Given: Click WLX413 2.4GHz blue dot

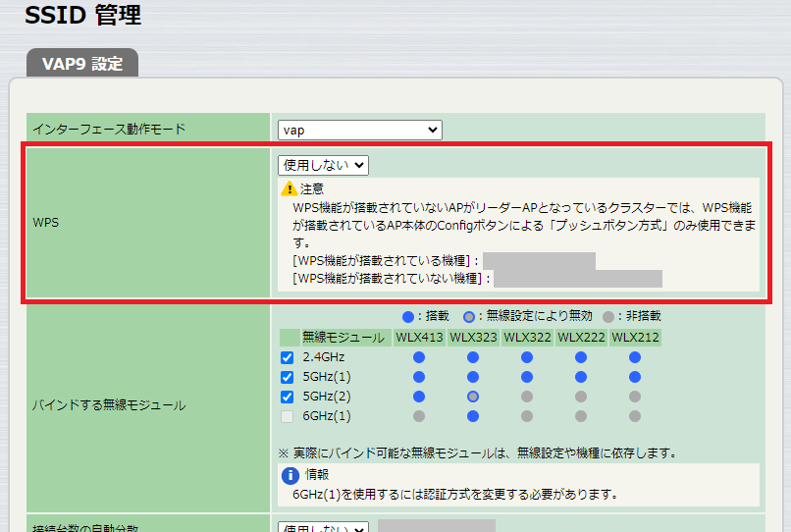Looking at the screenshot, I should 419,357.
